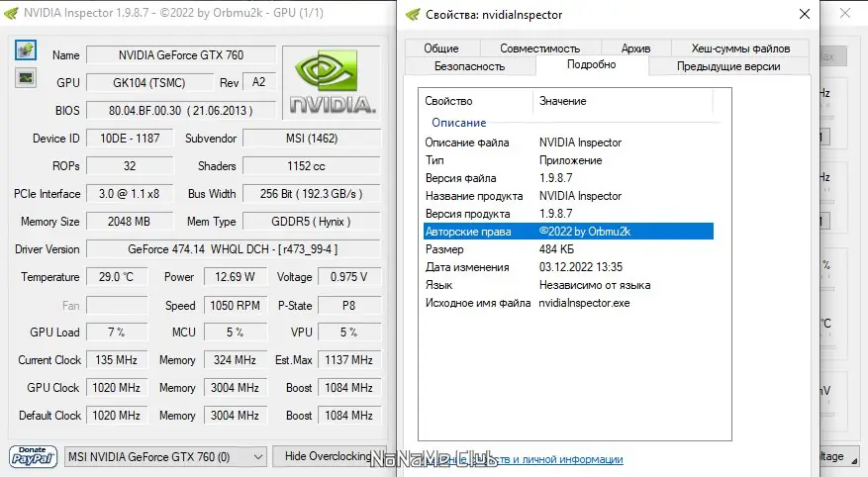Close the nvidiaInspector properties dialog
The height and width of the screenshot is (477, 868).
pos(805,15)
